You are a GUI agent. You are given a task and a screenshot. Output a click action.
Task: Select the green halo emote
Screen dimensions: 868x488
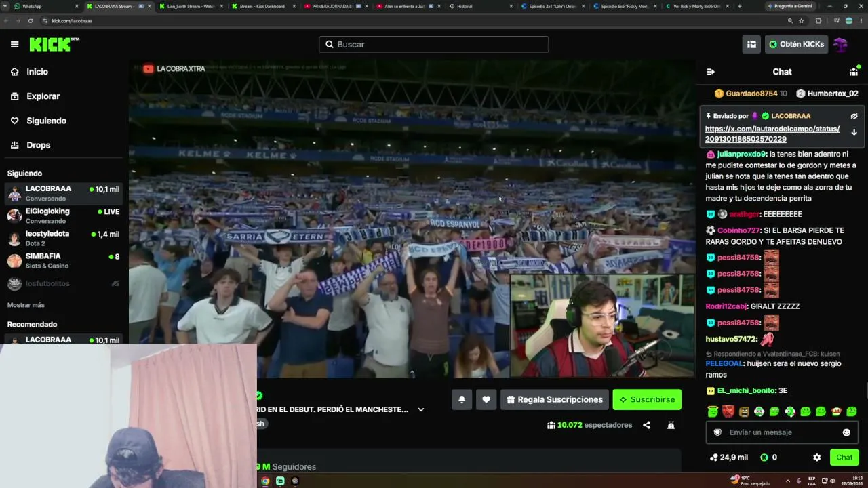tap(712, 411)
